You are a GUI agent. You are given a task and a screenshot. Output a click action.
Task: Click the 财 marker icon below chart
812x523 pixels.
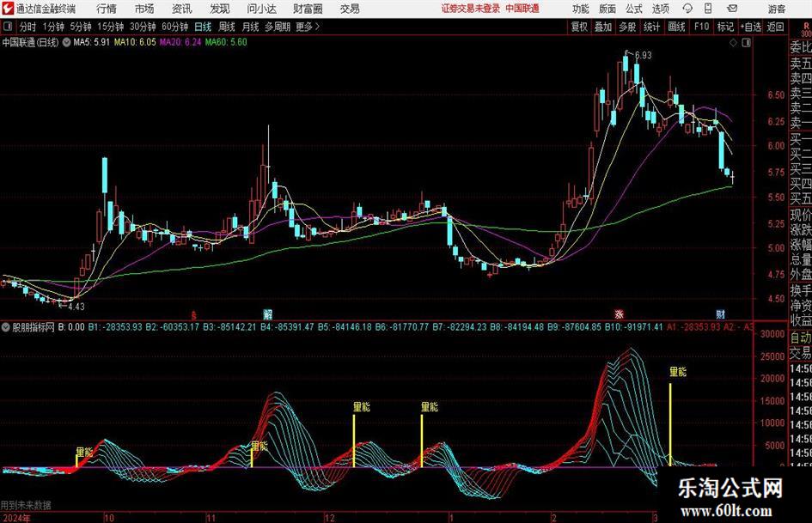point(720,313)
